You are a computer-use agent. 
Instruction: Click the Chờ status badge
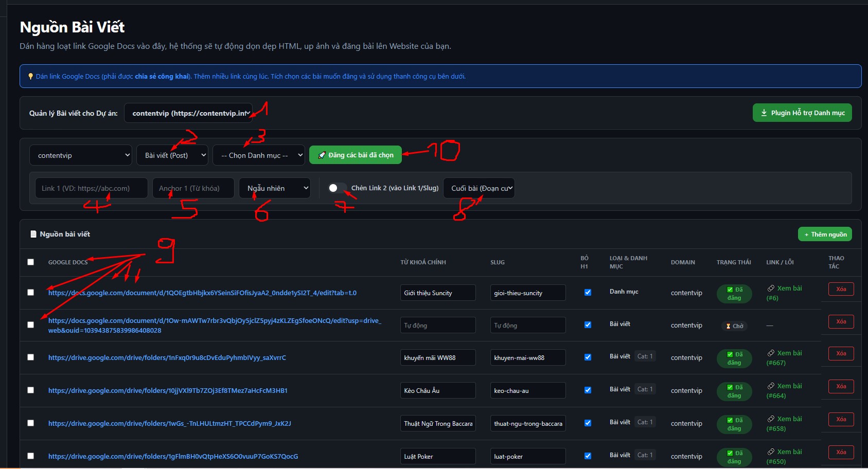(734, 326)
